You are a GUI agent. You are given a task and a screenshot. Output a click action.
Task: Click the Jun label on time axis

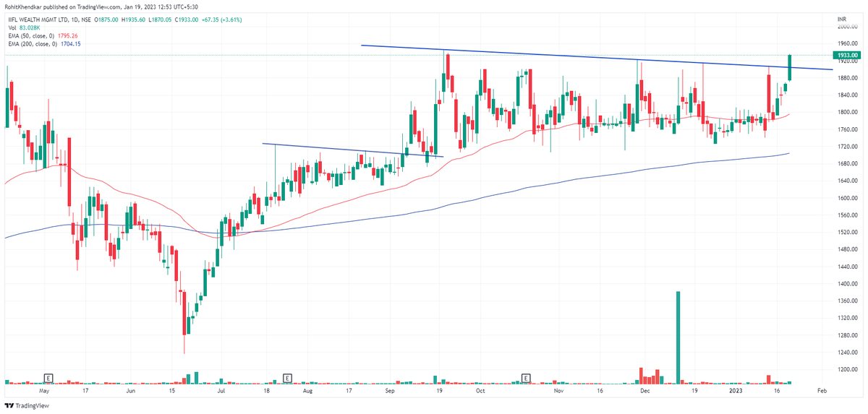click(x=130, y=389)
